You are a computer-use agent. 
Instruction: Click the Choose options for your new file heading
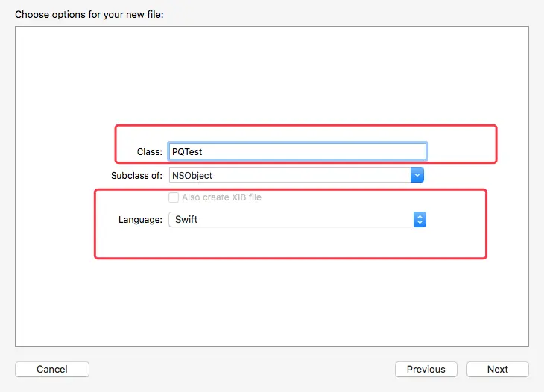click(89, 14)
